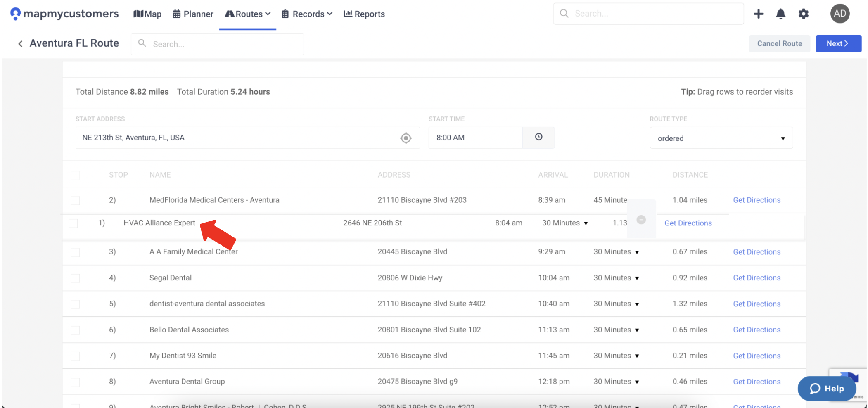Expand the Route Type ordered dropdown
Viewport: 868px width, 408px height.
pyautogui.click(x=721, y=138)
